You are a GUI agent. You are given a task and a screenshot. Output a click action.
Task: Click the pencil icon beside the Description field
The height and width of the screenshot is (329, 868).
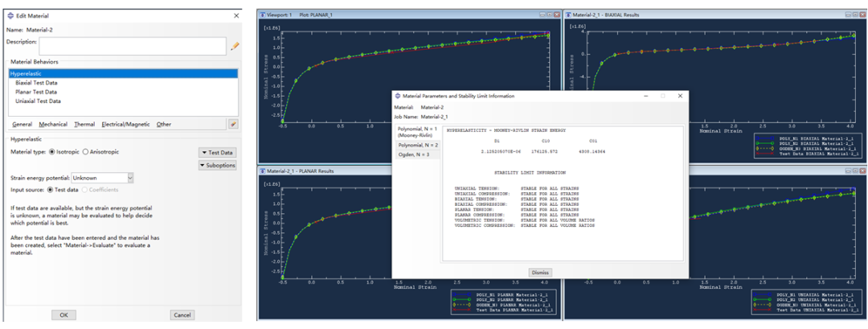(235, 46)
